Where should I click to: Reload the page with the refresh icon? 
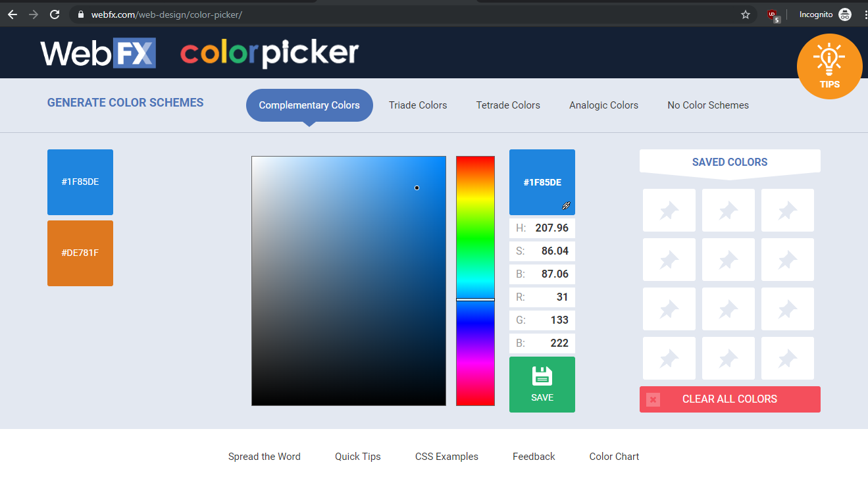pos(55,14)
